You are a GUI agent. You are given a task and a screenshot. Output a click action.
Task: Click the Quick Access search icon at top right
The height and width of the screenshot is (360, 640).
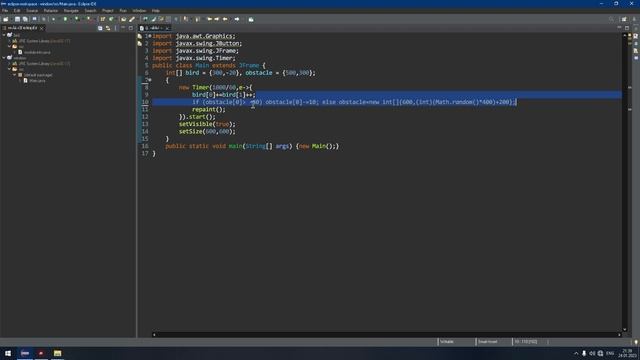611,19
